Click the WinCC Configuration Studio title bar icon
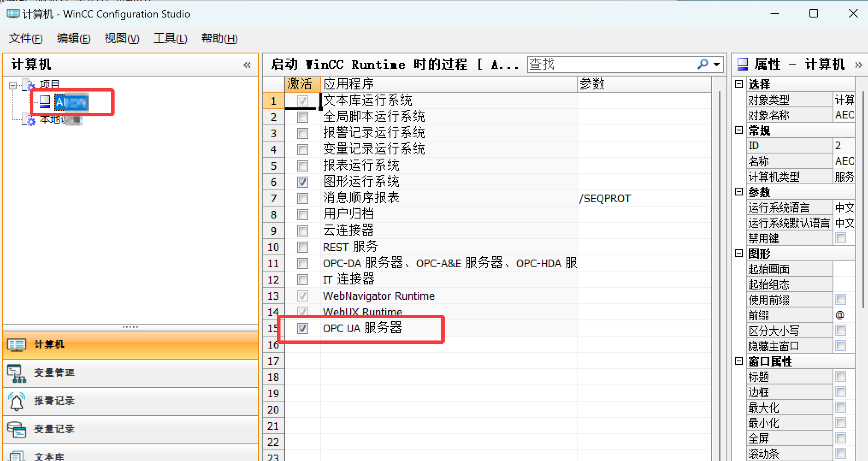Screen dimensions: 868x461 pyautogui.click(x=13, y=14)
